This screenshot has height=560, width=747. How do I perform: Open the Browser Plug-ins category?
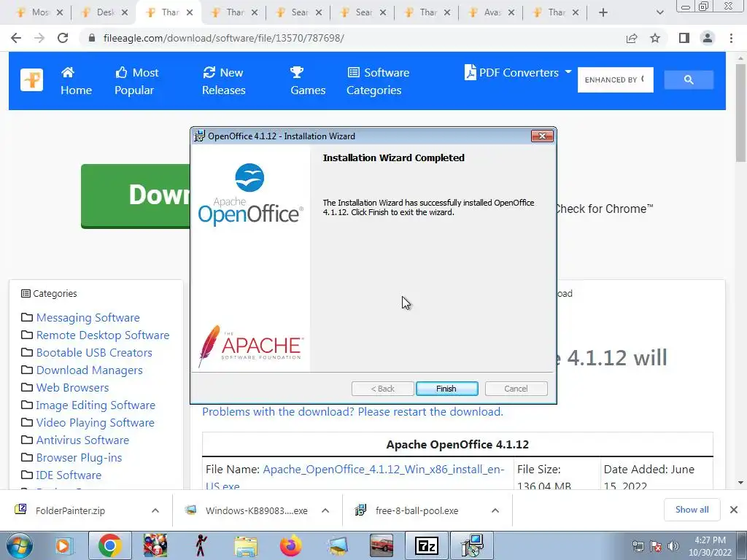tap(79, 458)
